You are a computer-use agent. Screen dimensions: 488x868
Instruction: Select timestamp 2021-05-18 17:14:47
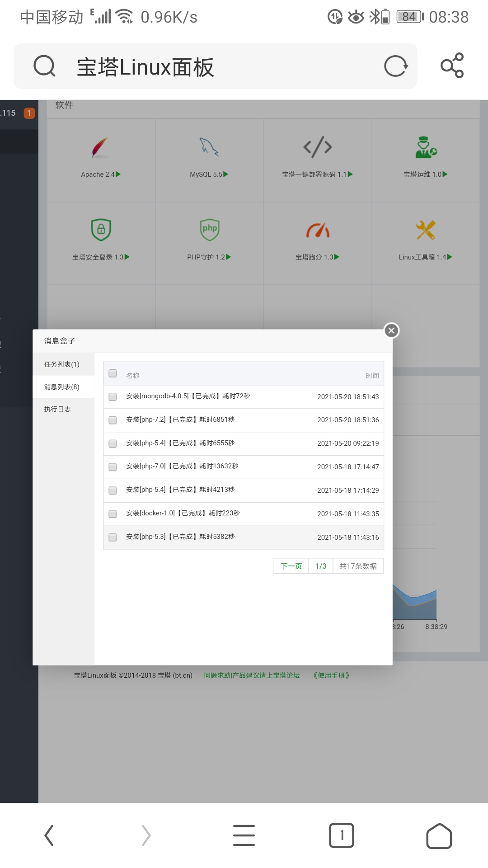click(x=348, y=467)
